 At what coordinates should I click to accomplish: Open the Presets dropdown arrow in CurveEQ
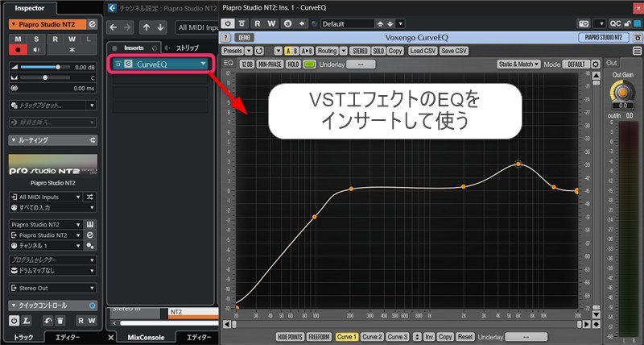(249, 51)
